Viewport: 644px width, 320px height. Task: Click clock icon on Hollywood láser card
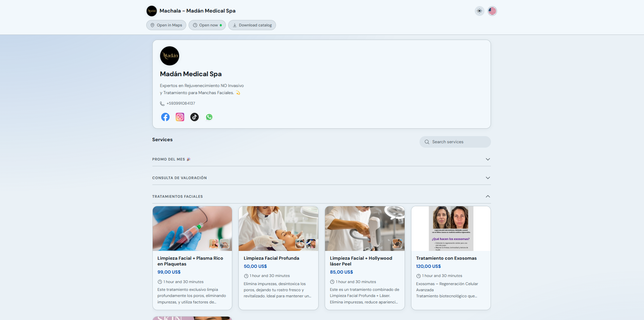click(332, 282)
